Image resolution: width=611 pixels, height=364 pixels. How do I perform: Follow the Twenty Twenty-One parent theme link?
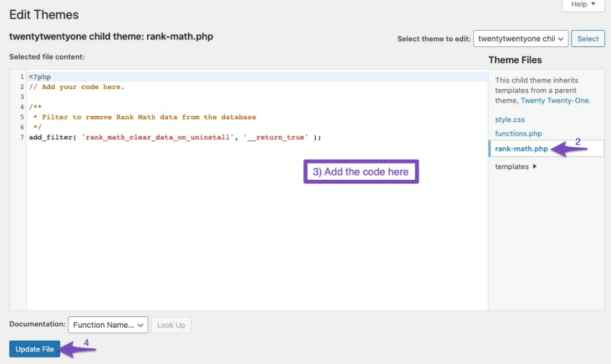pyautogui.click(x=555, y=100)
